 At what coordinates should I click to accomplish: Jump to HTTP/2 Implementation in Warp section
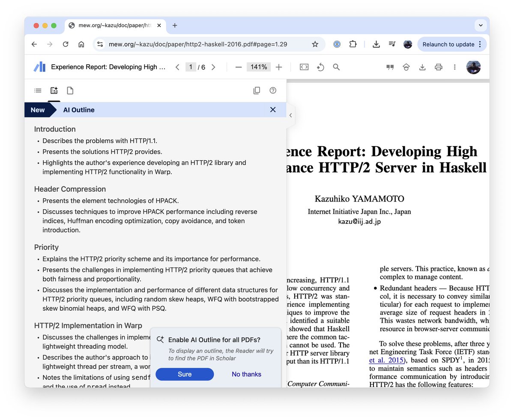click(88, 326)
